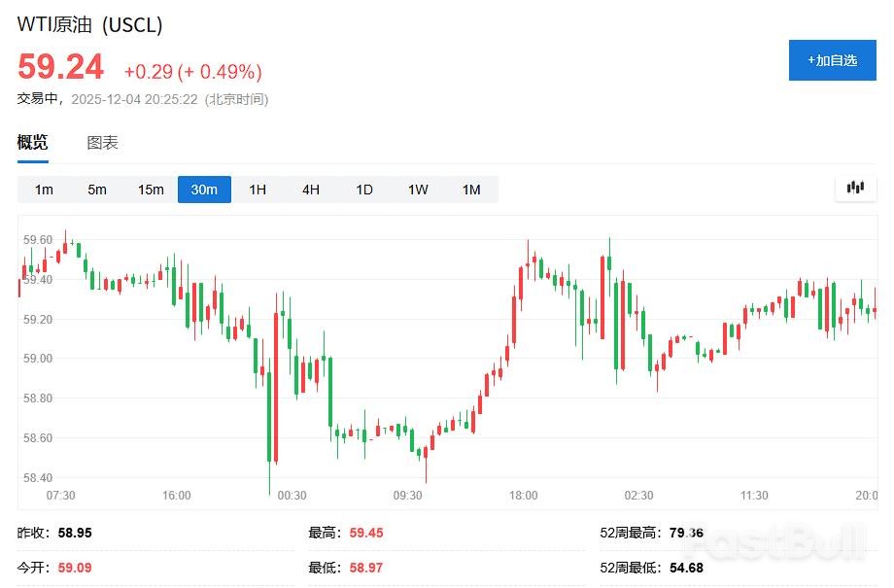The width and height of the screenshot is (894, 588).
Task: Click the +加自选 watchlist button
Action: (832, 59)
